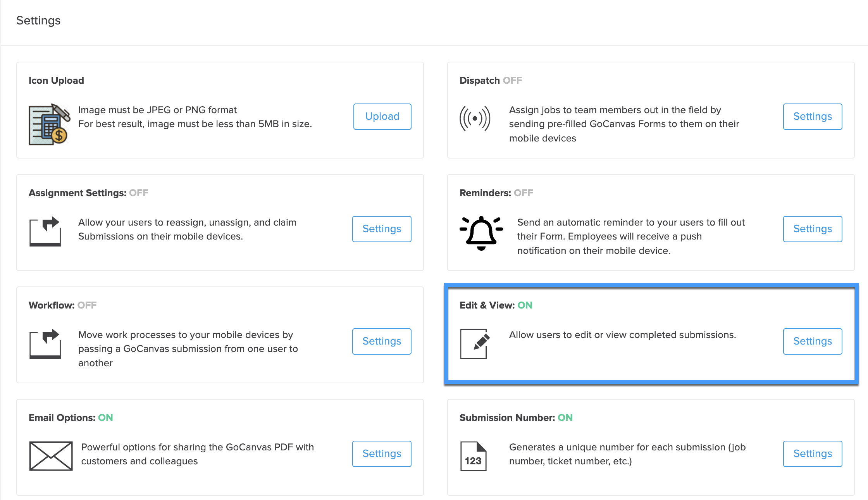Click the Upload button for Icon Upload
The height and width of the screenshot is (500, 868).
382,116
